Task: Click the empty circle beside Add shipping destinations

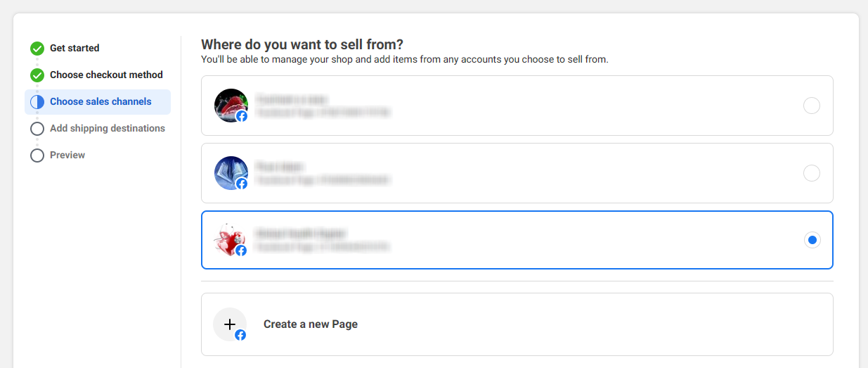Action: [x=37, y=129]
